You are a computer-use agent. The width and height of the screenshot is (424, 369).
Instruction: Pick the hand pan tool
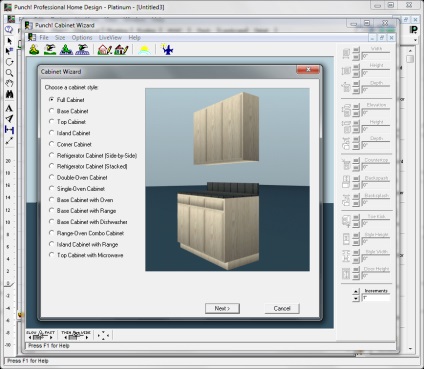9,84
